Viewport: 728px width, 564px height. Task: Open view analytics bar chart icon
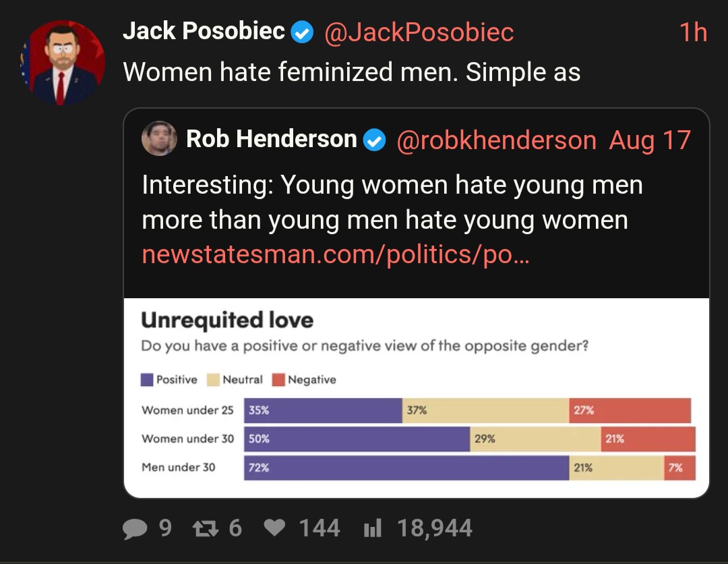point(373,528)
